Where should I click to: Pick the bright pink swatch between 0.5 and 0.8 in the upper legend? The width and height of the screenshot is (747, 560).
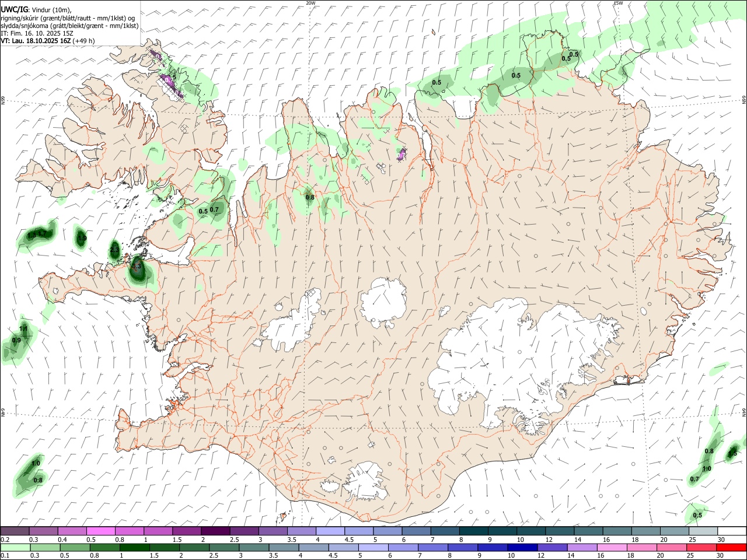(100, 531)
